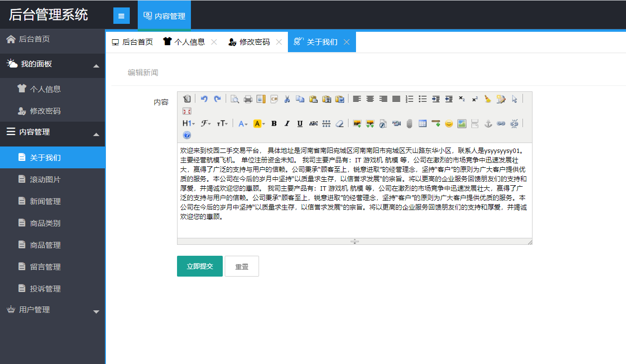
Task: Select all editor content with cursor icon
Action: tap(515, 99)
